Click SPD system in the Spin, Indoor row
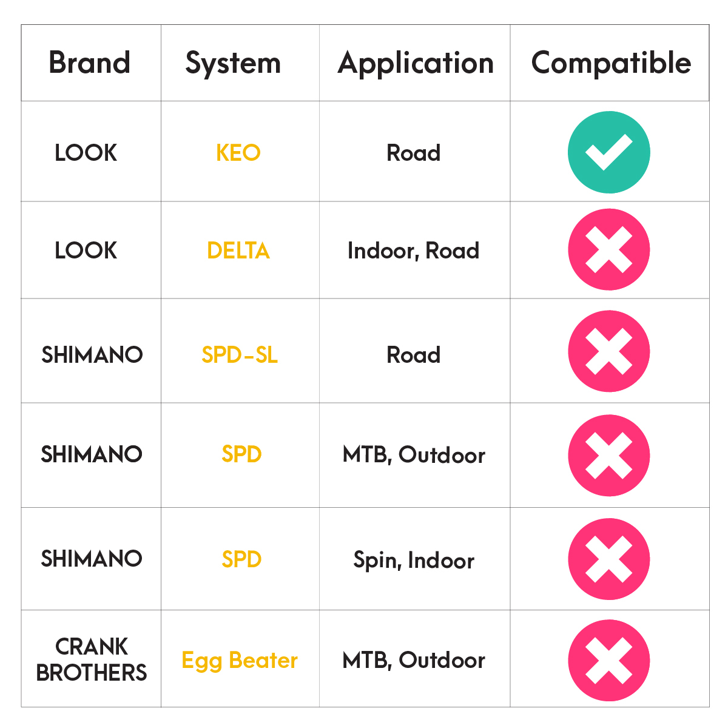 [241, 559]
